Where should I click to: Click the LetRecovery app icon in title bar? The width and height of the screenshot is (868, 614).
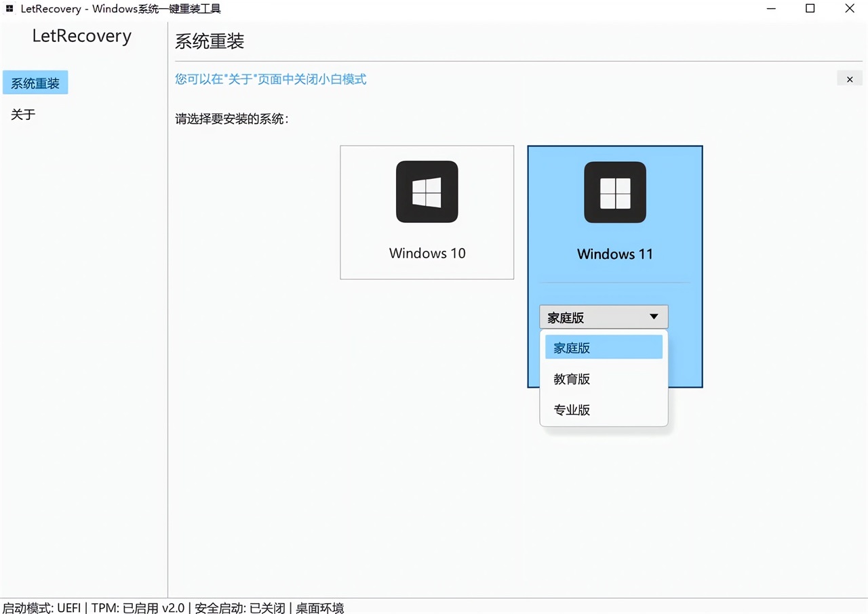click(9, 9)
